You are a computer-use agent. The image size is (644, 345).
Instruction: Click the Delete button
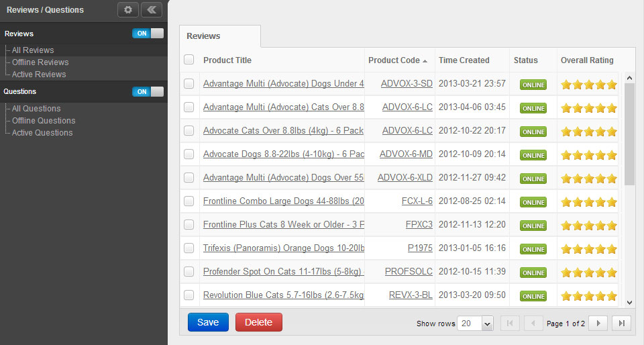point(259,322)
